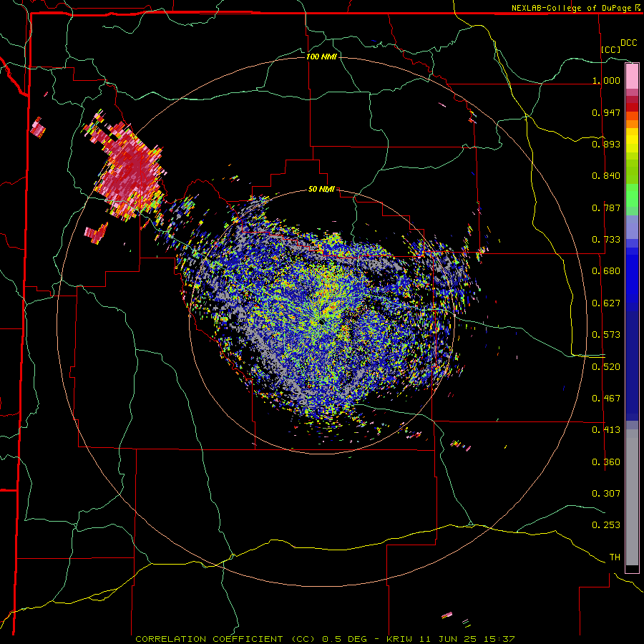Select the 0.360 legend value
Screen dimensions: 644x644
click(x=606, y=462)
